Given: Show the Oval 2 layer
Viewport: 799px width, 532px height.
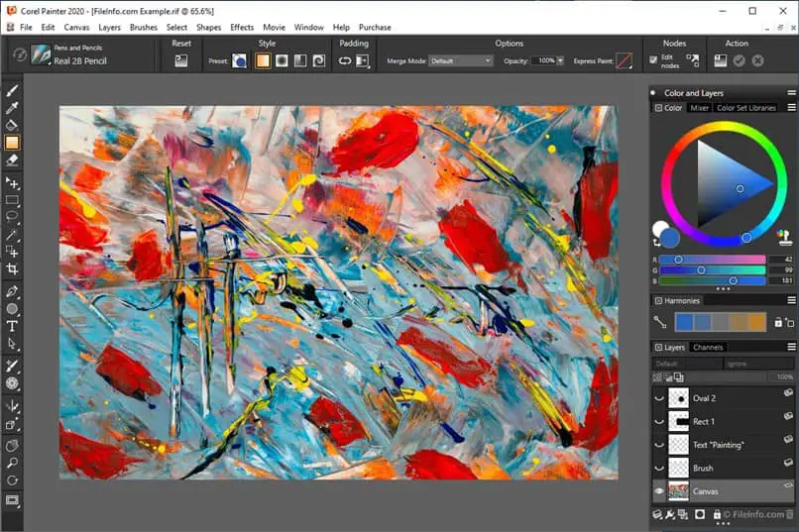Looking at the screenshot, I should tap(660, 398).
